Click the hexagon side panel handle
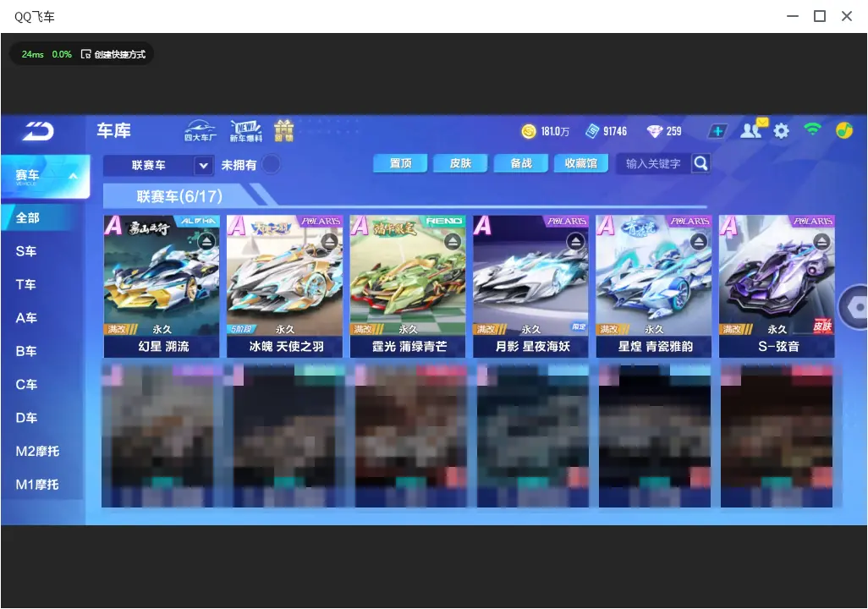The image size is (868, 609). pos(854,307)
